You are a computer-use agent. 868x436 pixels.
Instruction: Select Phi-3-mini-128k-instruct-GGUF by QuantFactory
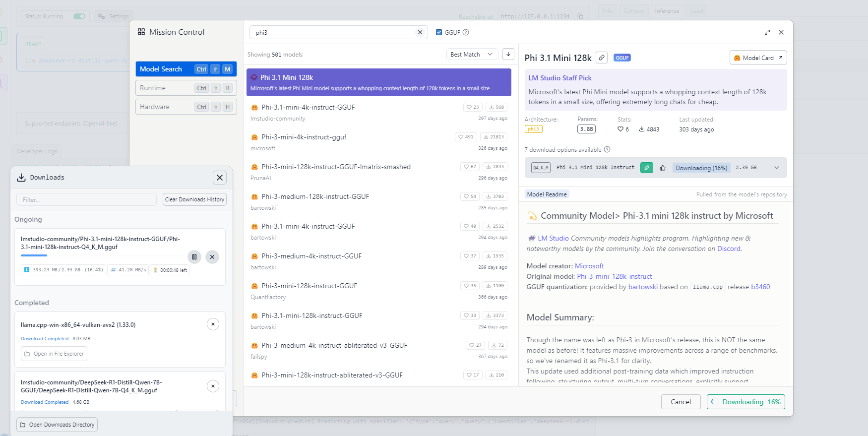379,291
